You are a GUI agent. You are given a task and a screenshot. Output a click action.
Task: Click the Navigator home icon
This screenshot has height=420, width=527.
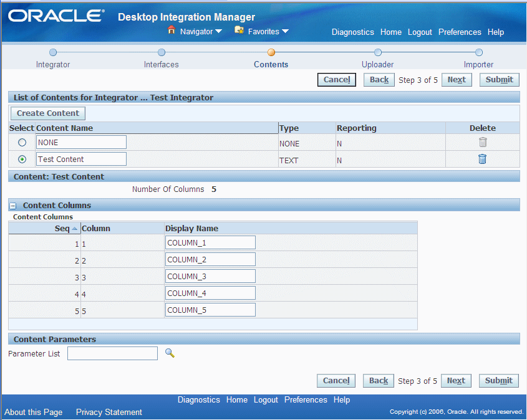pos(172,30)
